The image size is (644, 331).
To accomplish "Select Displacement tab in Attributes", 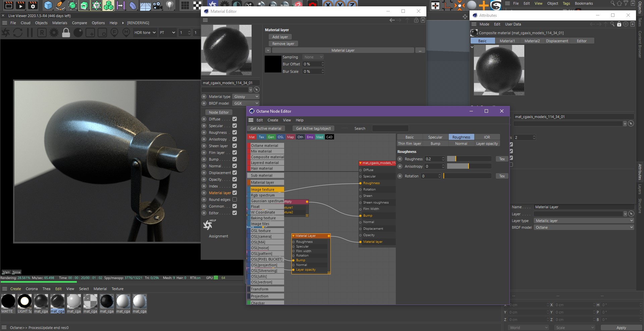I will click(557, 41).
